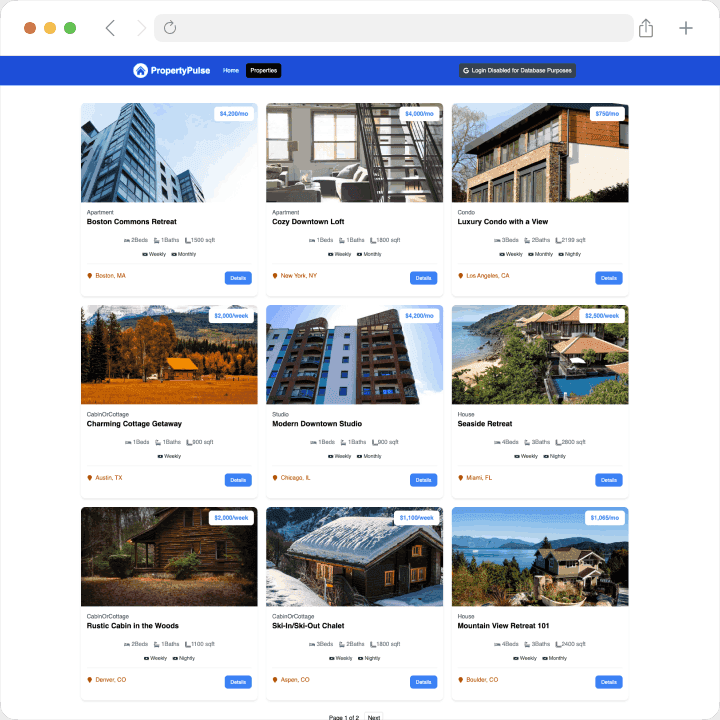Click Login Disabled for Database Purposes button
Viewport: 720px width, 720px height.
pos(517,70)
